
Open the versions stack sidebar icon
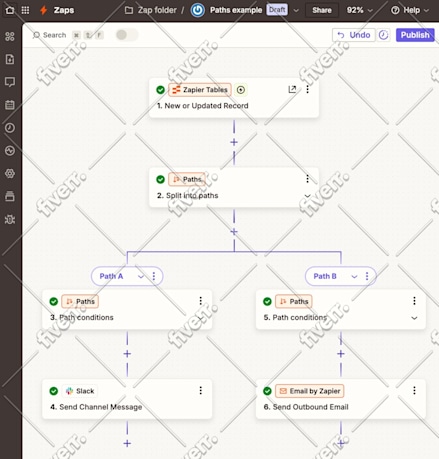point(10,196)
